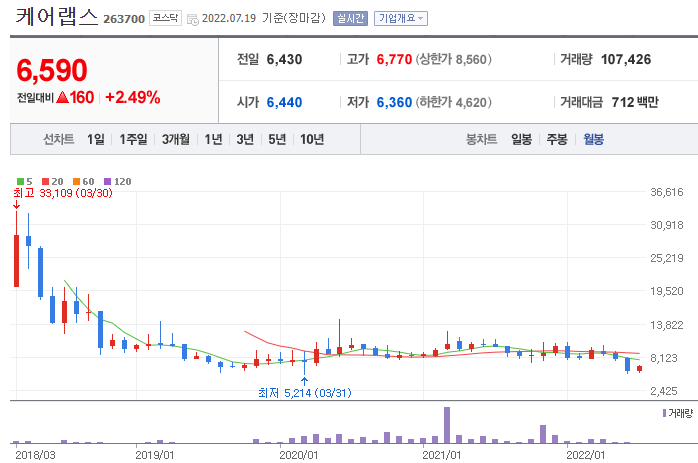Click the 하한가 4,620 text
The image size is (698, 463).
click(x=454, y=102)
